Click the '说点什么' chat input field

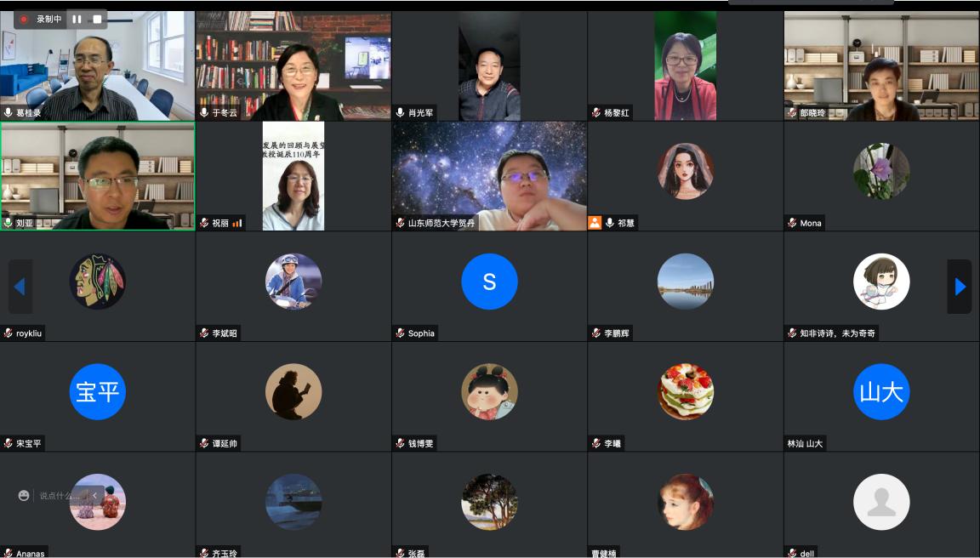click(x=56, y=496)
